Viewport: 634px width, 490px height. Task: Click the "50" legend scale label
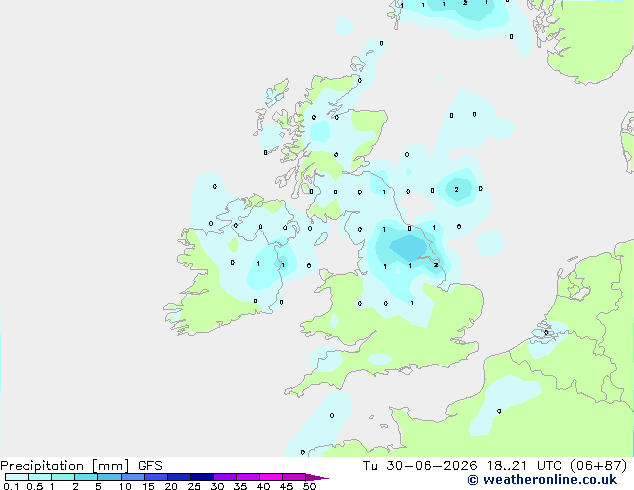pos(309,486)
